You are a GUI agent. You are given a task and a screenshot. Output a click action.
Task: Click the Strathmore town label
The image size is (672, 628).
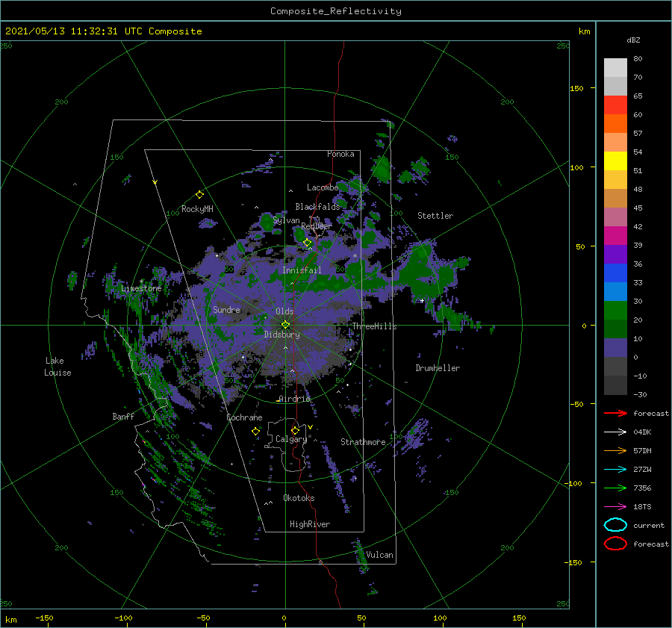(x=363, y=442)
